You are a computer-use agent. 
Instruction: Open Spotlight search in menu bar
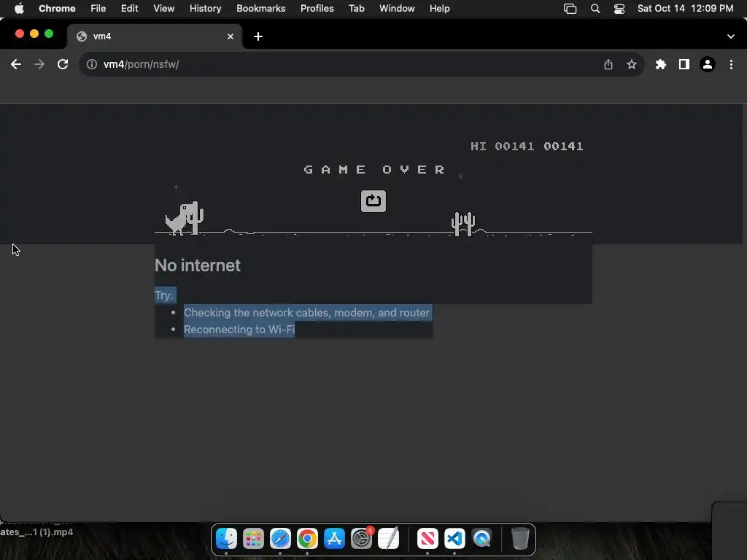pyautogui.click(x=595, y=8)
